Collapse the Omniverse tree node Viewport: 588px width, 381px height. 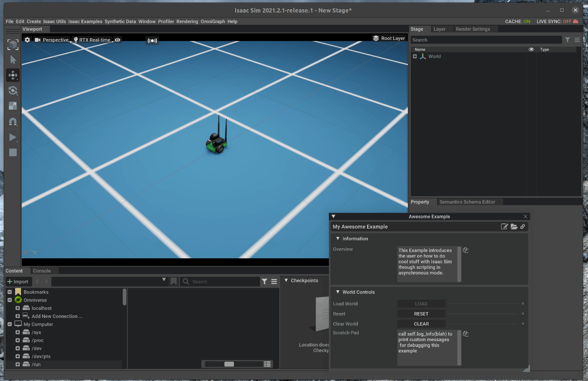pyautogui.click(x=10, y=300)
